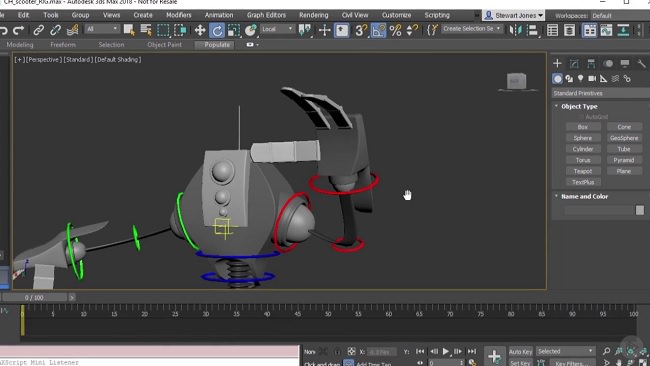Click the Select and Link chain icon
The width and height of the screenshot is (650, 366).
39,30
